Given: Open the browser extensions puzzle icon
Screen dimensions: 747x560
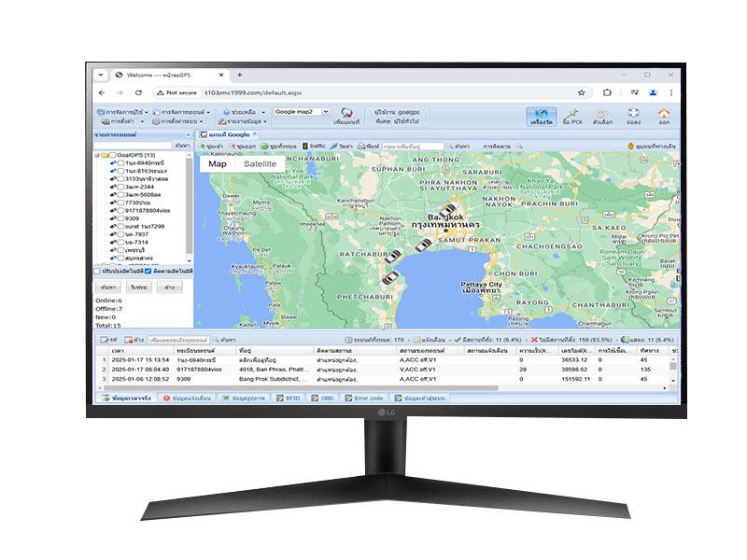Looking at the screenshot, I should pyautogui.click(x=607, y=92).
